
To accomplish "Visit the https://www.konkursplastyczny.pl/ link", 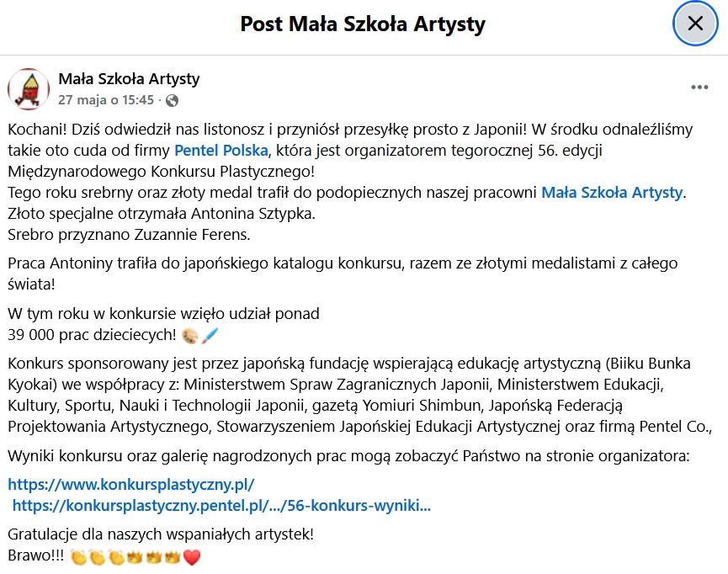I will coord(131,485).
